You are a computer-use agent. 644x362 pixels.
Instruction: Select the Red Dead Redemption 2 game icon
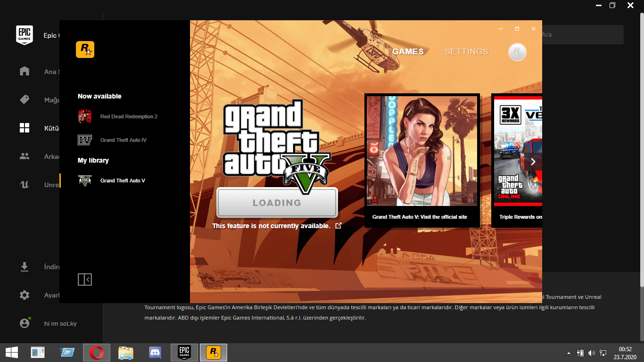point(85,116)
